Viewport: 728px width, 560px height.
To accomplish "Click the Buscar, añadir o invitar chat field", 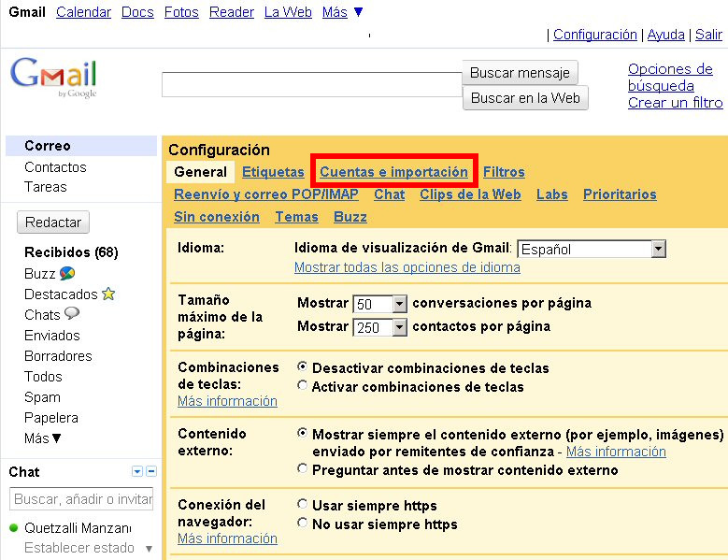I will pyautogui.click(x=81, y=498).
